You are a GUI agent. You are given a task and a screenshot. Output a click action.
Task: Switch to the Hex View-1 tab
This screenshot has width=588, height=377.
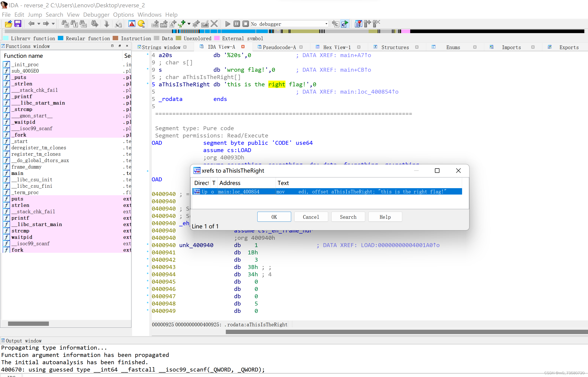[337, 47]
